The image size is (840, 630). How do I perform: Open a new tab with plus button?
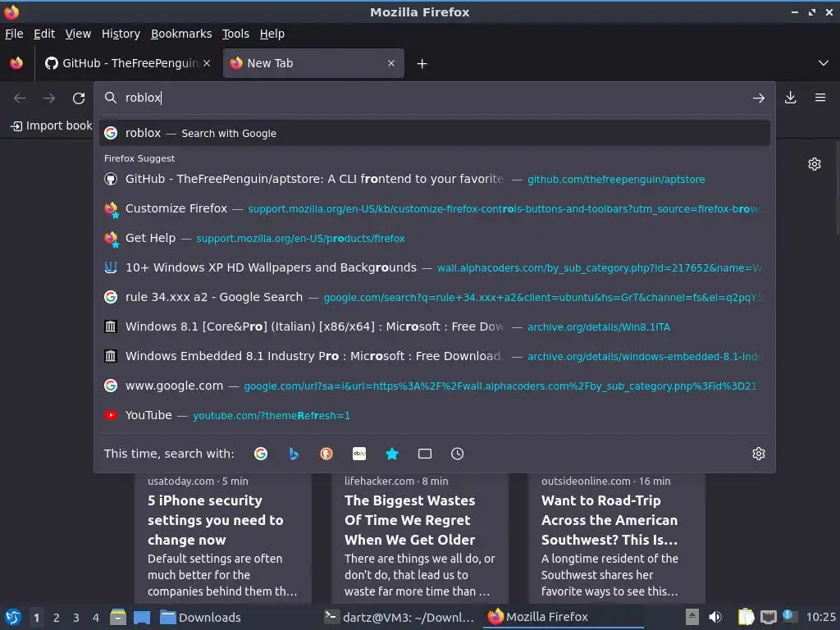(422, 64)
